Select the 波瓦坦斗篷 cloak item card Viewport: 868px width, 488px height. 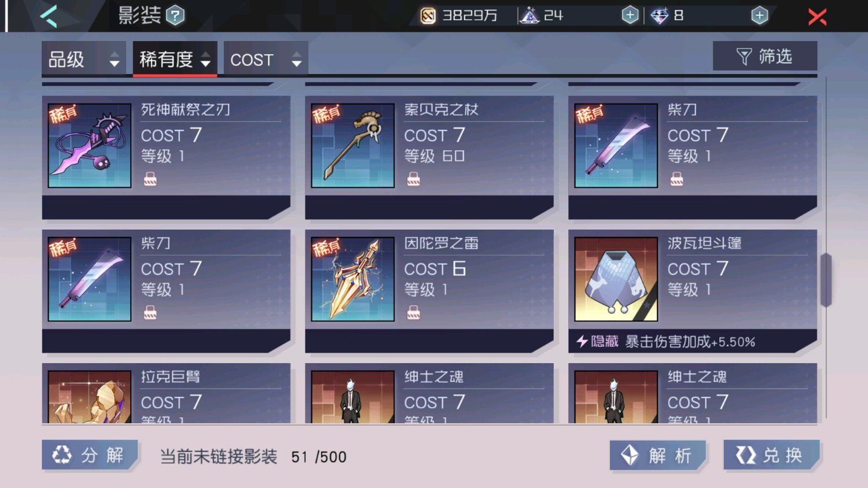[693, 291]
